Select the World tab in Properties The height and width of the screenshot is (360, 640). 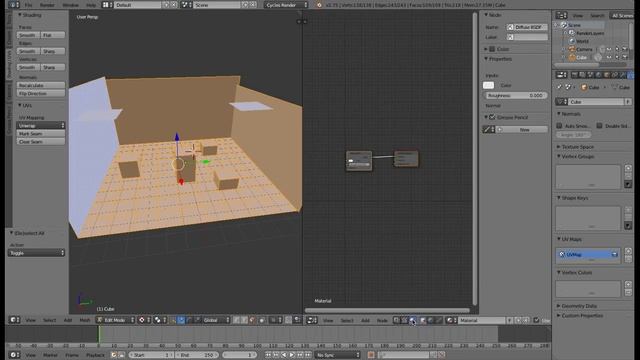598,75
